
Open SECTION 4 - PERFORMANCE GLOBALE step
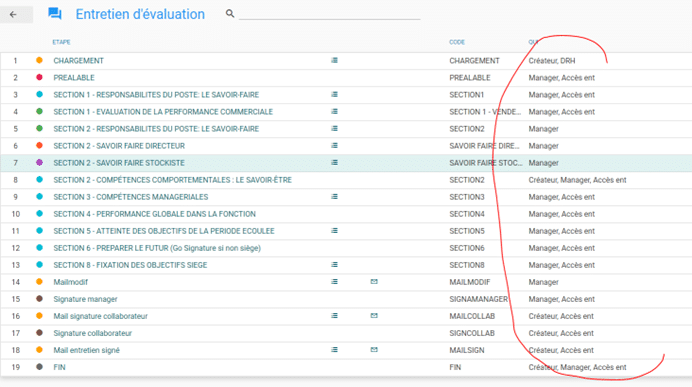tap(154, 214)
